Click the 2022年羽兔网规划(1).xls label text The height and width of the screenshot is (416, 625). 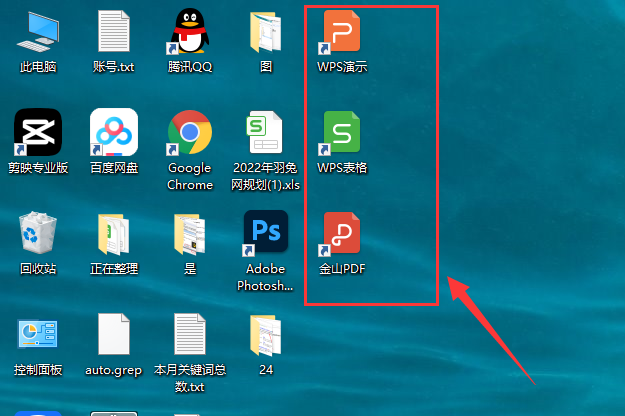point(265,177)
